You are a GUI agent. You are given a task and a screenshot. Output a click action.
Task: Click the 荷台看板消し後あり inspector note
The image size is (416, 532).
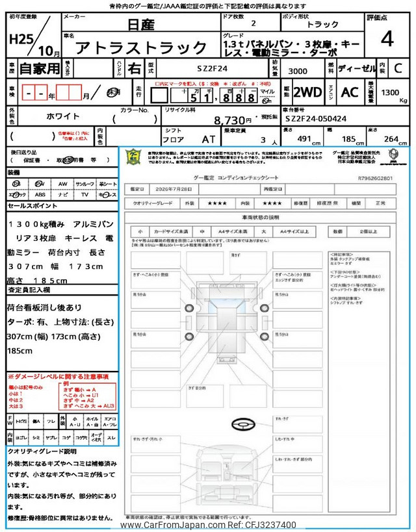[44, 308]
